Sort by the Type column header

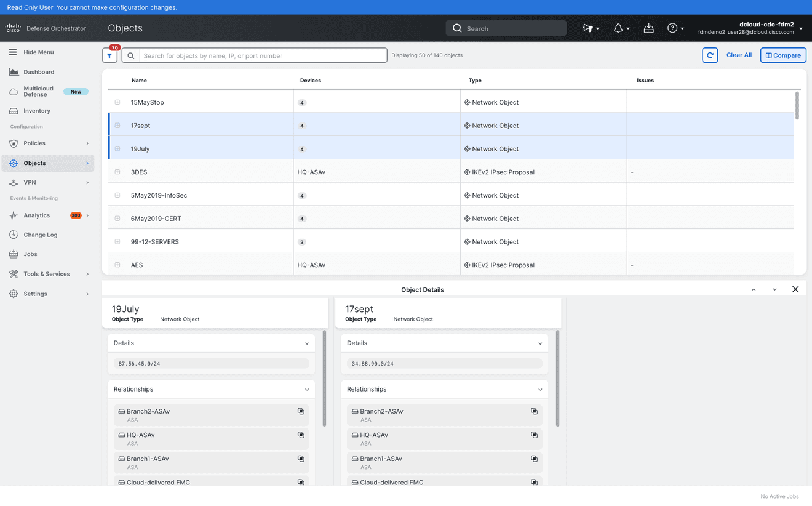(x=475, y=81)
